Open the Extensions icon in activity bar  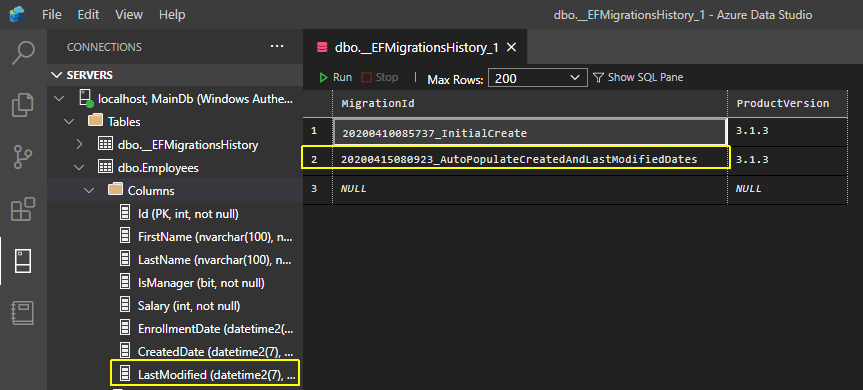(x=23, y=209)
